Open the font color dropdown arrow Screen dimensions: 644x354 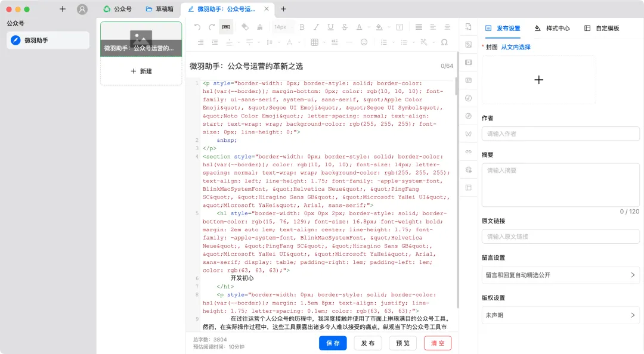[x=369, y=27]
